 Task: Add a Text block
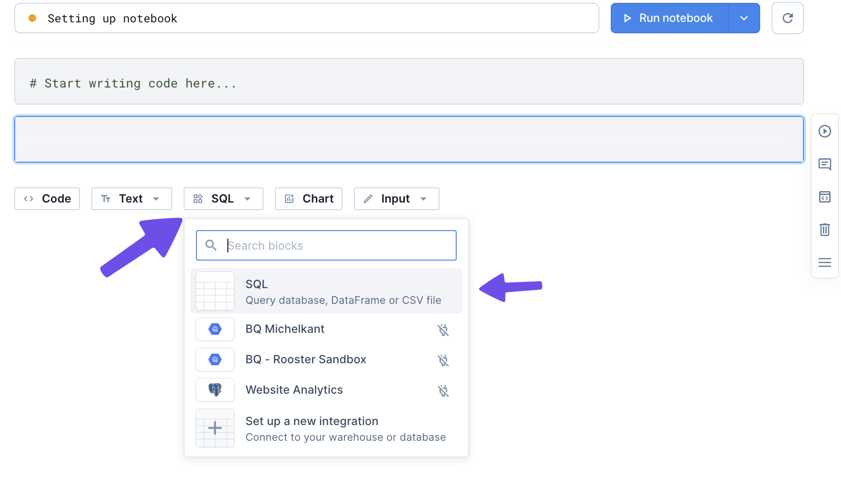point(132,199)
